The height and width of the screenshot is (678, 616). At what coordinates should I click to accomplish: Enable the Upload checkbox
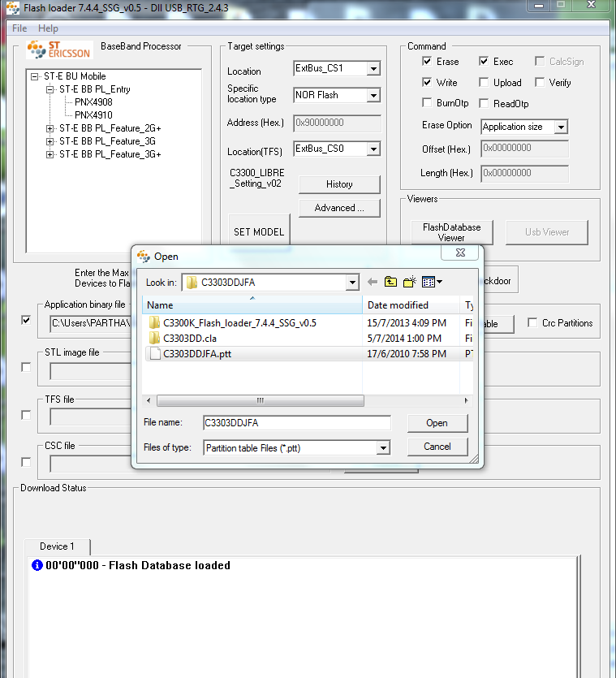[484, 82]
